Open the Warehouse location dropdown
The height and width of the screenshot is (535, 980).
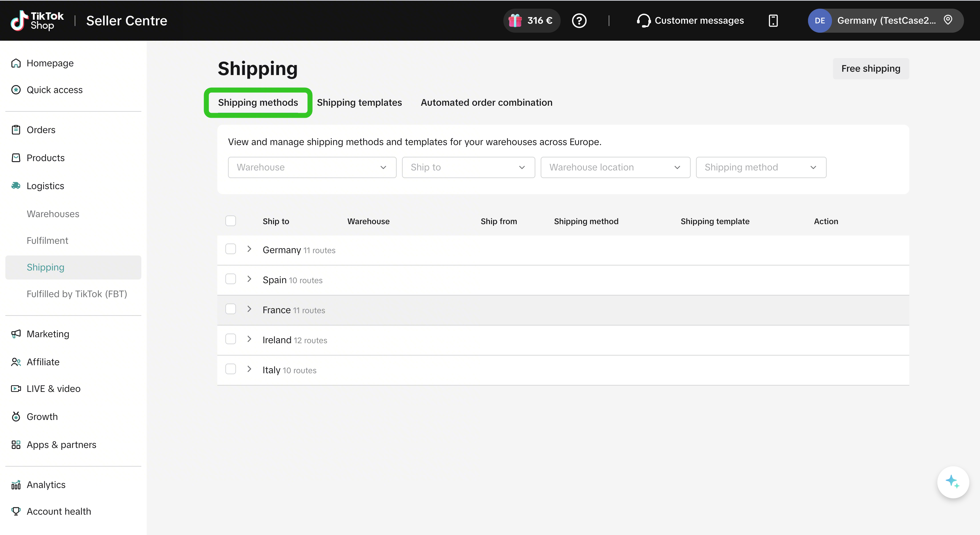click(x=615, y=167)
